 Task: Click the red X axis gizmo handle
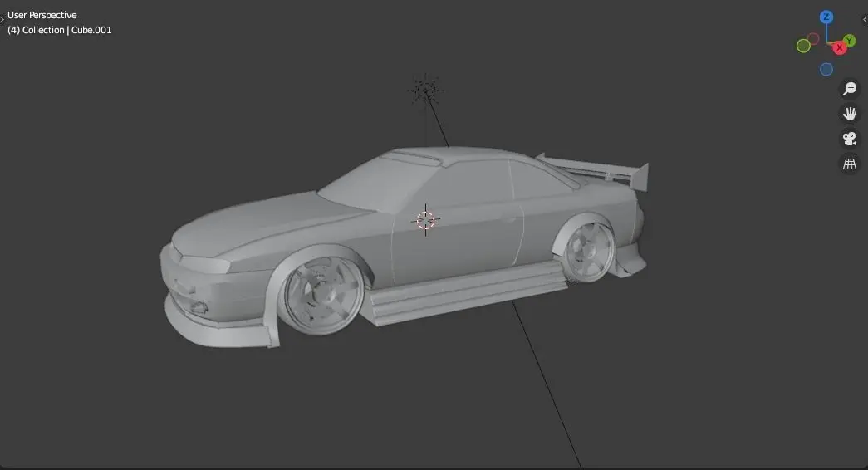839,48
